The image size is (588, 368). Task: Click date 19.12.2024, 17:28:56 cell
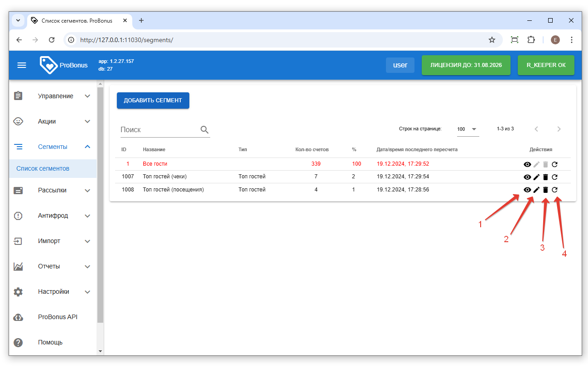click(x=403, y=189)
